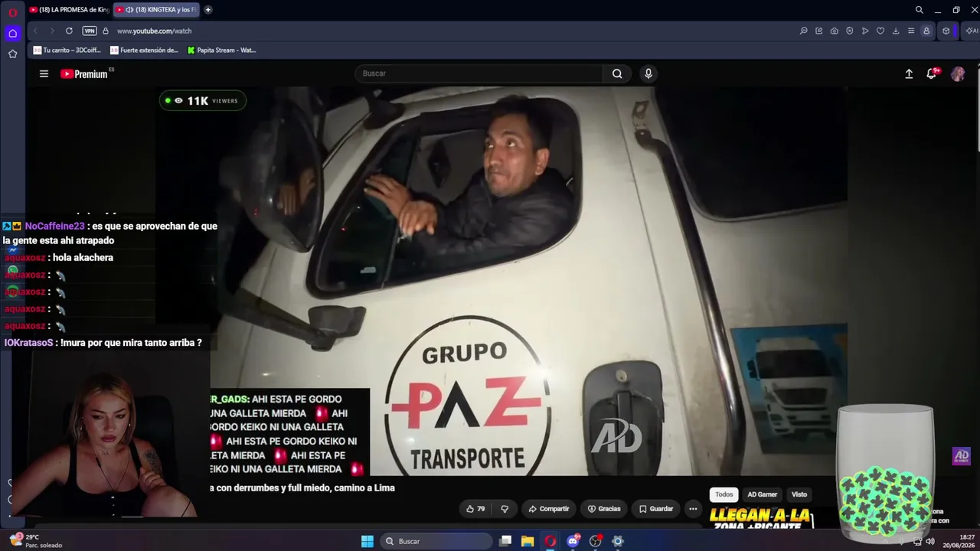
Task: Open the Opera main menu
Action: 12,11
